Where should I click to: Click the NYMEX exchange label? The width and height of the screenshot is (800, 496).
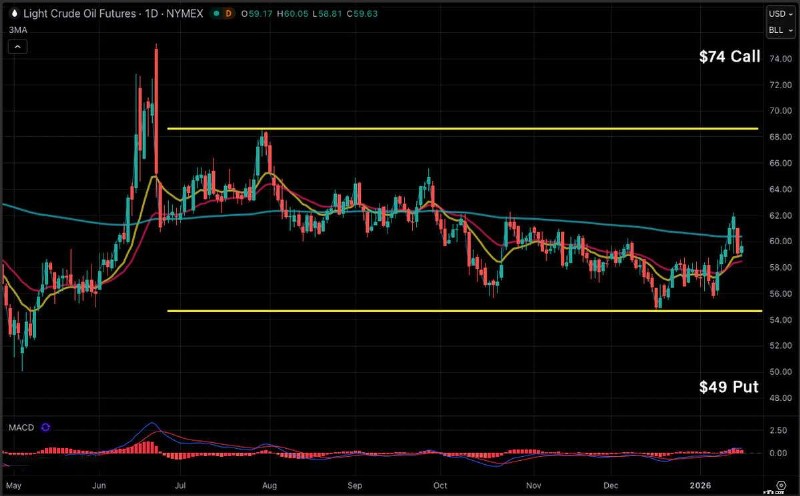click(184, 14)
